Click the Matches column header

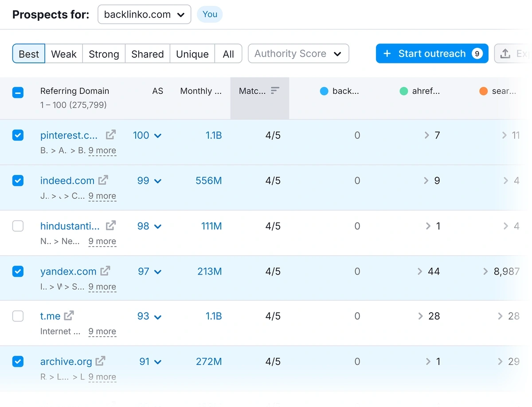[260, 98]
